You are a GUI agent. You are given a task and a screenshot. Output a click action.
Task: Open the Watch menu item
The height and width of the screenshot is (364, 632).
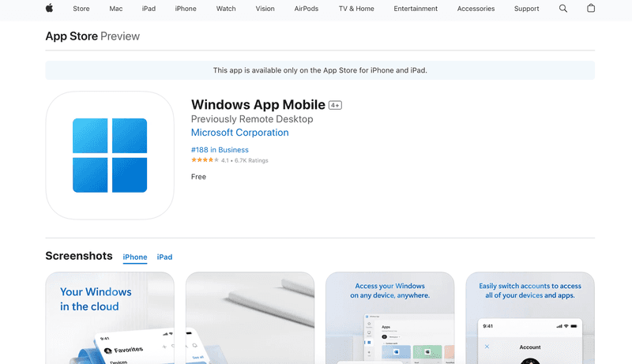[x=226, y=9]
